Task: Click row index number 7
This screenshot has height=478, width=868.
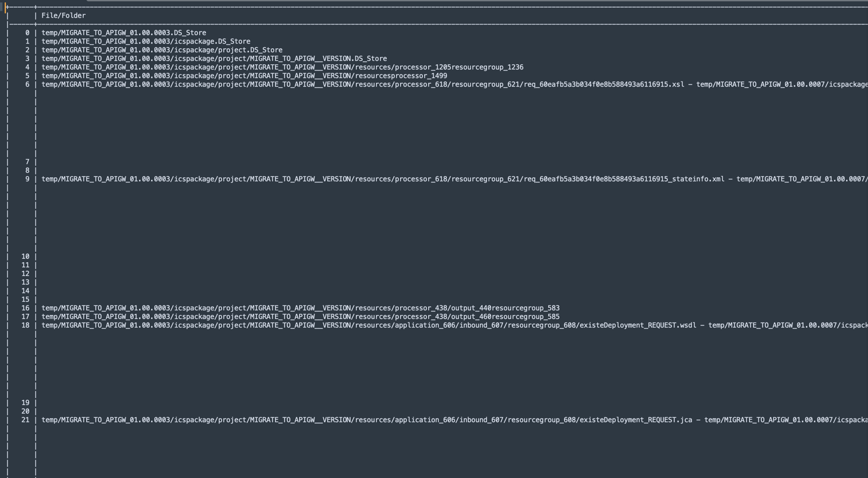Action: tap(27, 162)
